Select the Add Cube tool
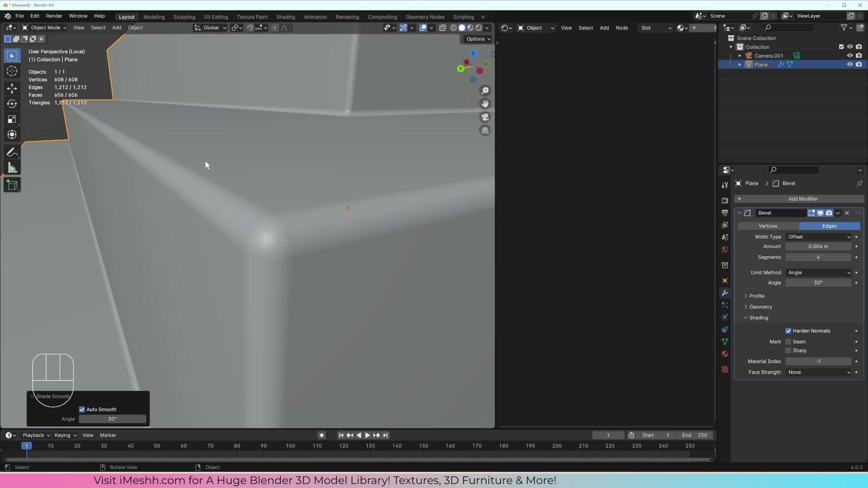Viewport: 868px width, 488px height. pos(12,185)
